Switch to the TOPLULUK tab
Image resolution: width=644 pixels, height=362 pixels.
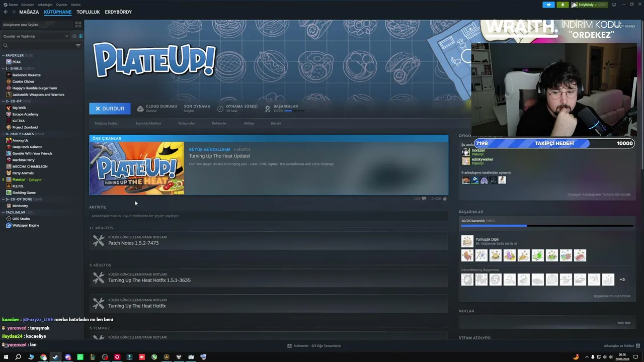click(88, 12)
